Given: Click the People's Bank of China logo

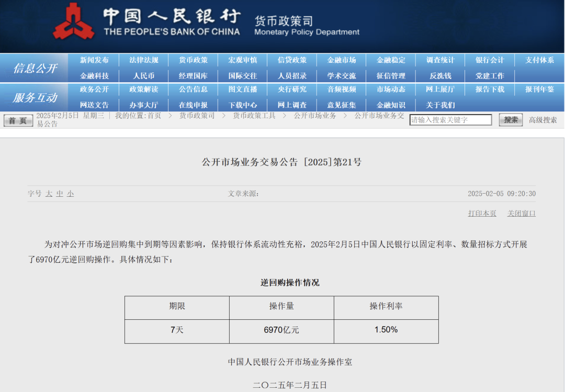Looking at the screenshot, I should point(74,21).
